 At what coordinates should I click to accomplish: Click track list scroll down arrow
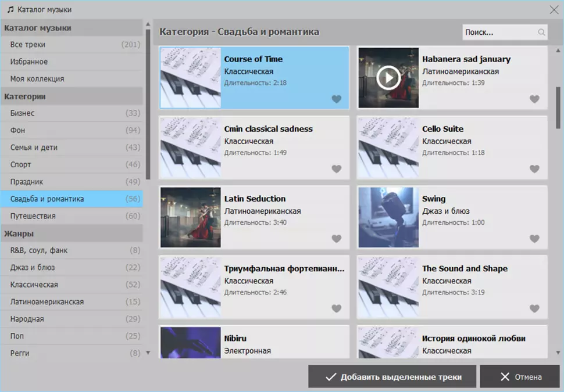pos(558,353)
